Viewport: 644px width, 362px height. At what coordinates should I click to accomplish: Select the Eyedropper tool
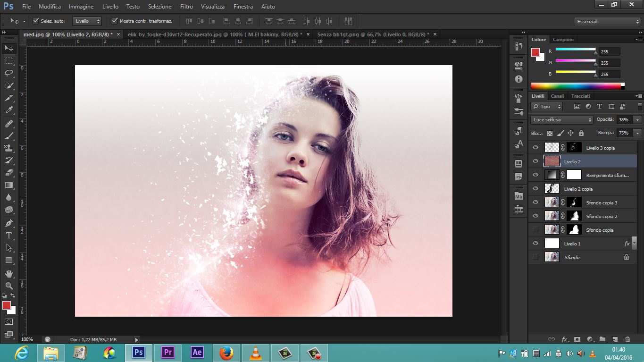[9, 110]
